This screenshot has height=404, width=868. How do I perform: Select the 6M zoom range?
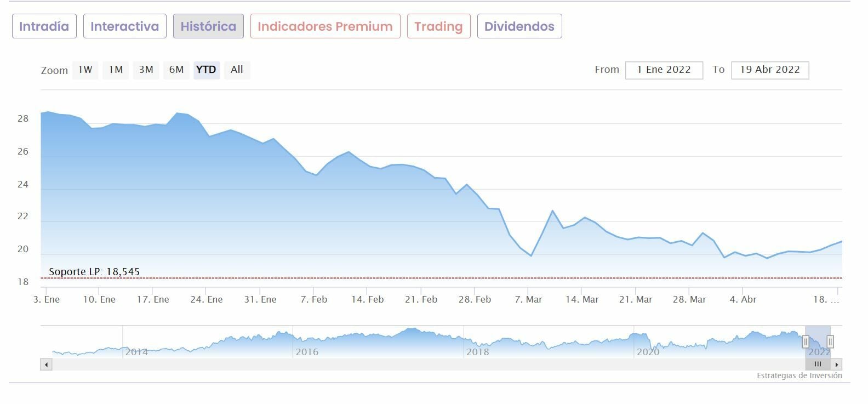pos(176,70)
